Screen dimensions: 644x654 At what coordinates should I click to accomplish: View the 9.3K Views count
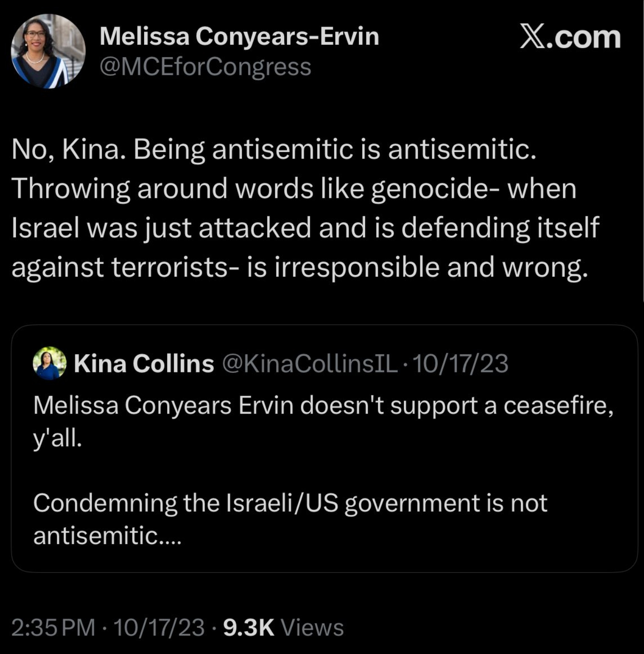pos(284,627)
